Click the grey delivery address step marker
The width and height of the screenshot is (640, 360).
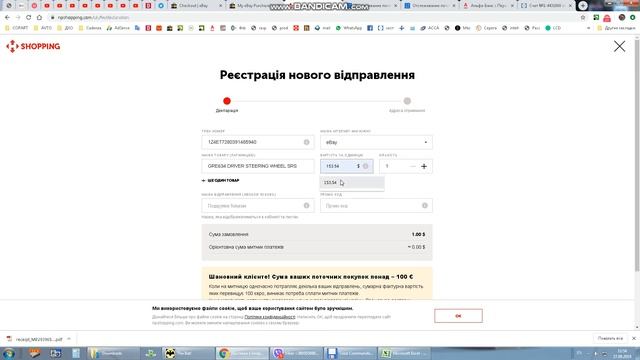[x=407, y=101]
